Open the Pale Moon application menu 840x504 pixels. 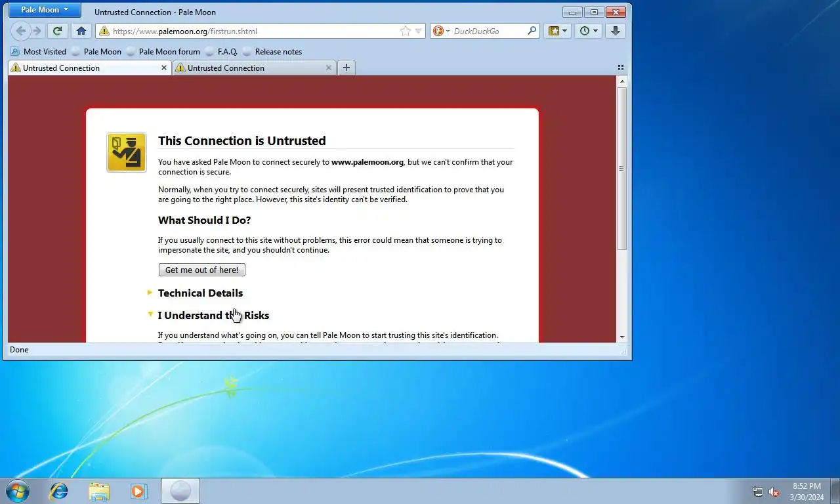[x=45, y=10]
